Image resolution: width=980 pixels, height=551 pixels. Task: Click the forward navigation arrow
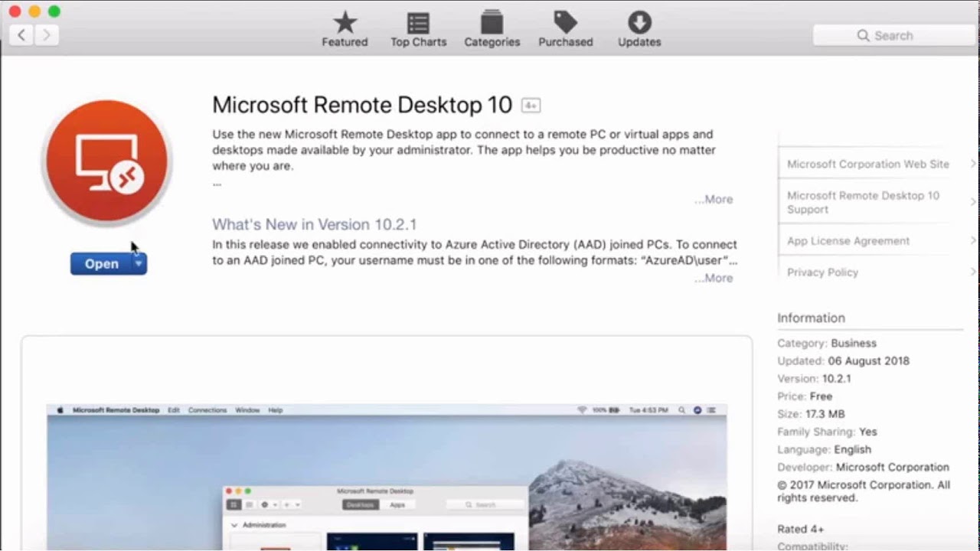tap(47, 34)
